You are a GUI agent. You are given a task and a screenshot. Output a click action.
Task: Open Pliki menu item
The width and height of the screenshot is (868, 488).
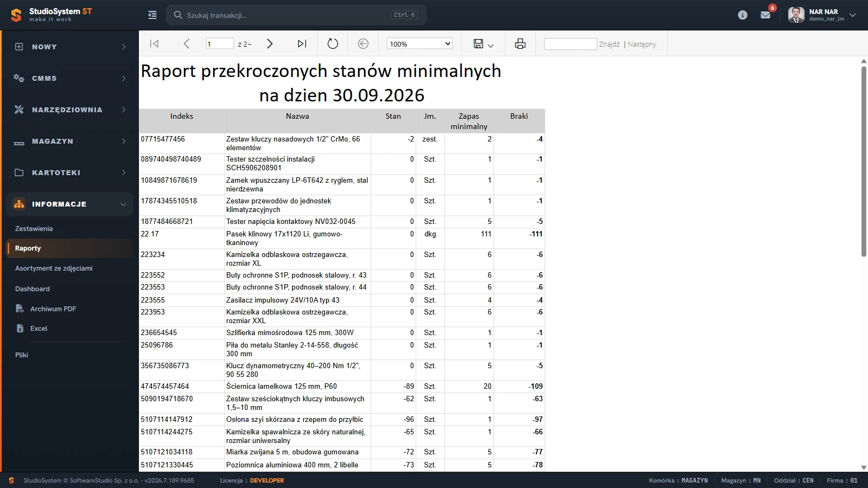click(x=22, y=355)
